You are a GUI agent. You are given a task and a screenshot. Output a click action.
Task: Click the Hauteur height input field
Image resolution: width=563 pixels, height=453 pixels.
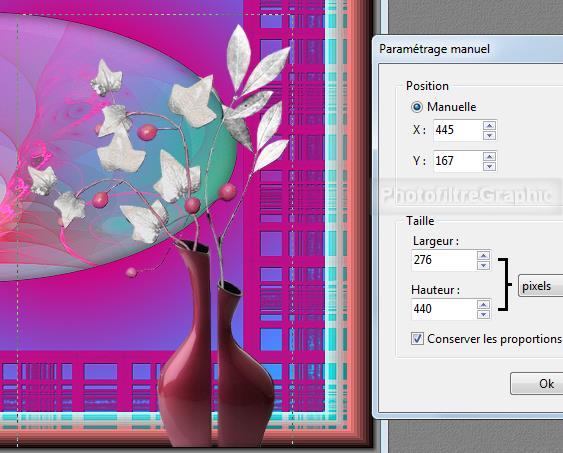[x=444, y=309]
